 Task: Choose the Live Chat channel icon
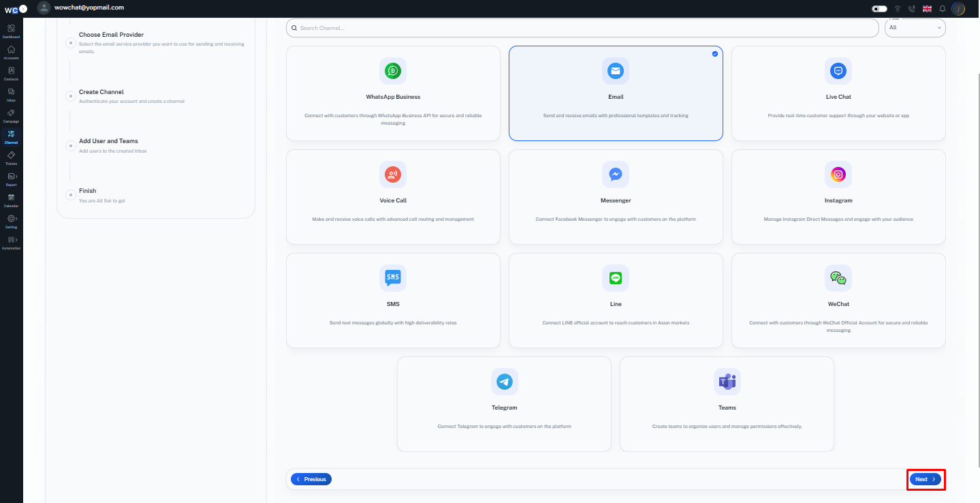[838, 71]
